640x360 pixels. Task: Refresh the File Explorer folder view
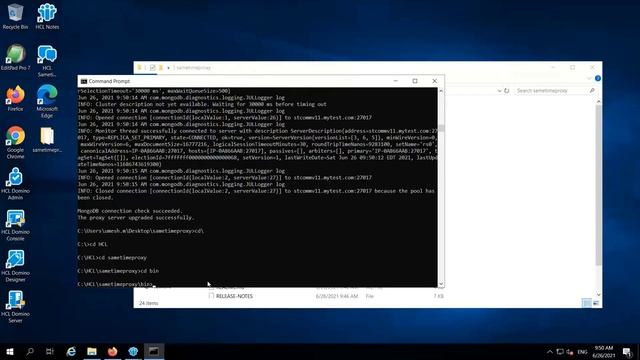point(507,91)
